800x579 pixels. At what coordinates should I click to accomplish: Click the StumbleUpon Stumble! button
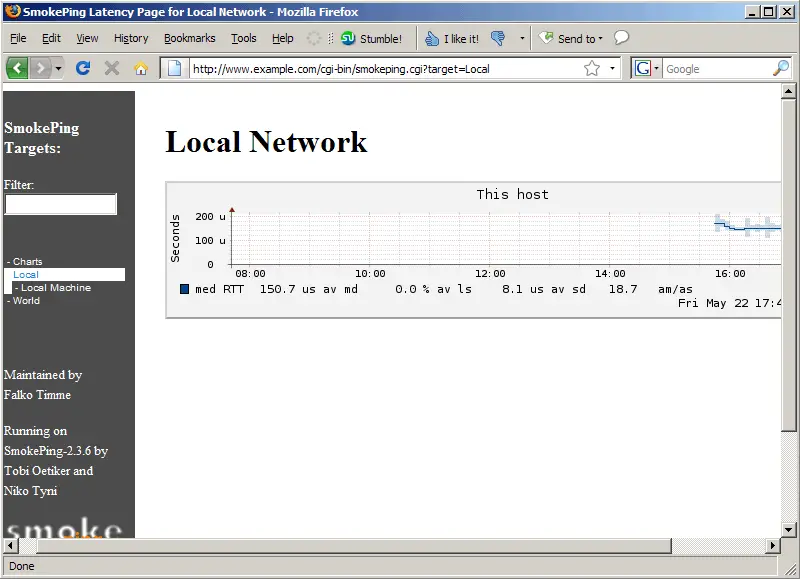371,39
